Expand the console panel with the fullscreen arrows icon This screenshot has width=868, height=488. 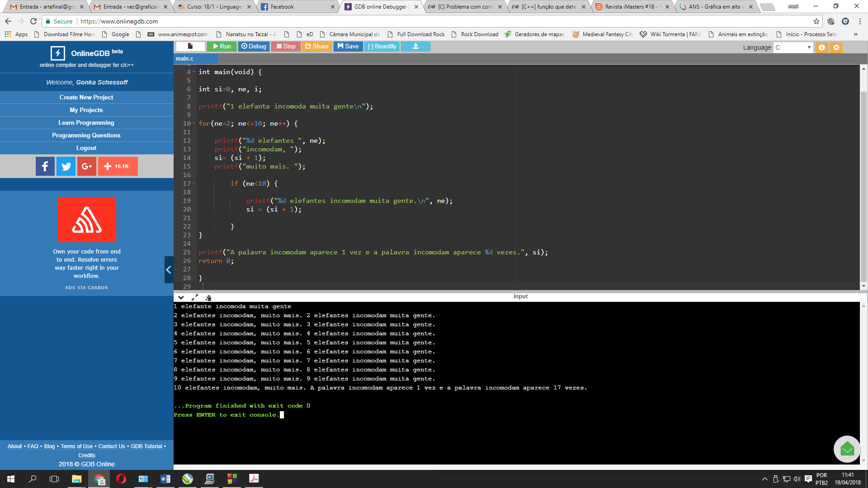195,297
